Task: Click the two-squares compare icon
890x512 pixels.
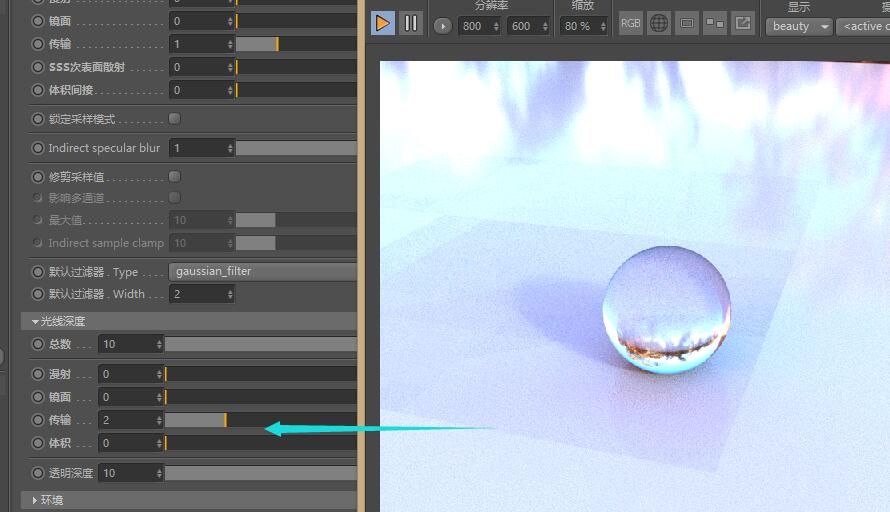Action: [x=715, y=23]
